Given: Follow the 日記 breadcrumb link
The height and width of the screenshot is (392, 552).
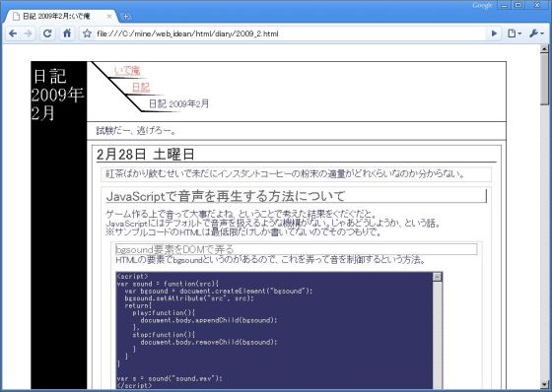Looking at the screenshot, I should pyautogui.click(x=141, y=87).
